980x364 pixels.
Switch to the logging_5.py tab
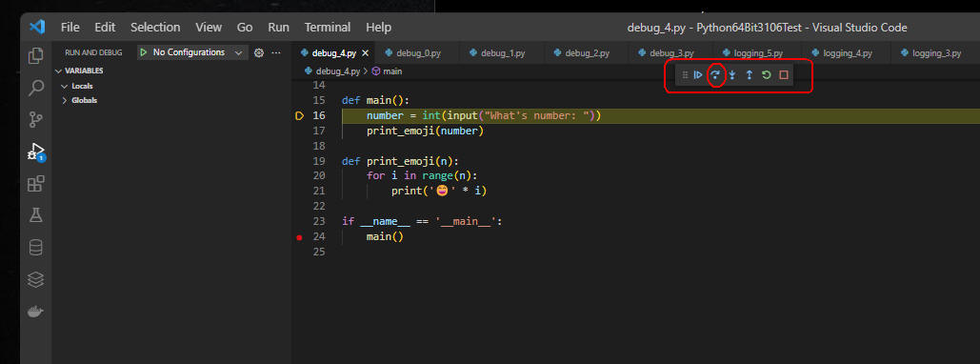coord(757,53)
